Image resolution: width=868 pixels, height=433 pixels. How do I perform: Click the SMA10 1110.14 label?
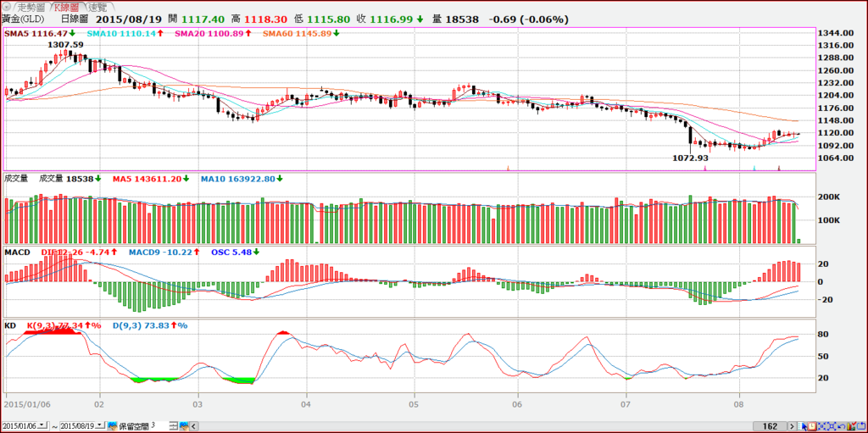125,33
